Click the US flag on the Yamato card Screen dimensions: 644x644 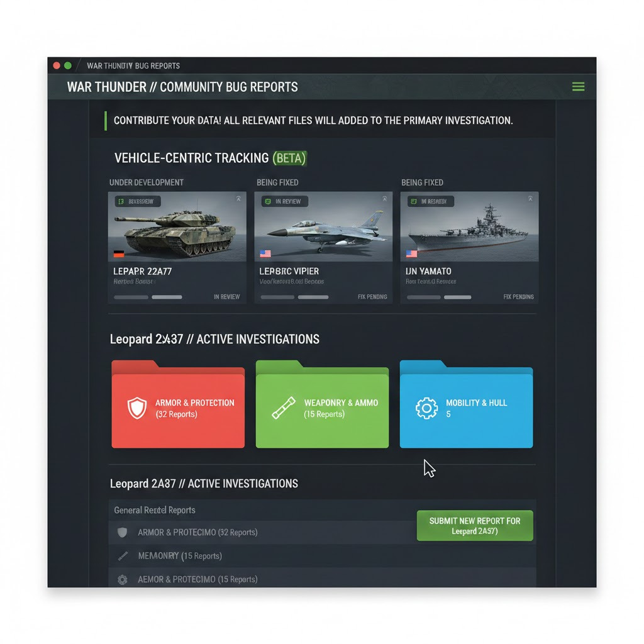point(412,254)
